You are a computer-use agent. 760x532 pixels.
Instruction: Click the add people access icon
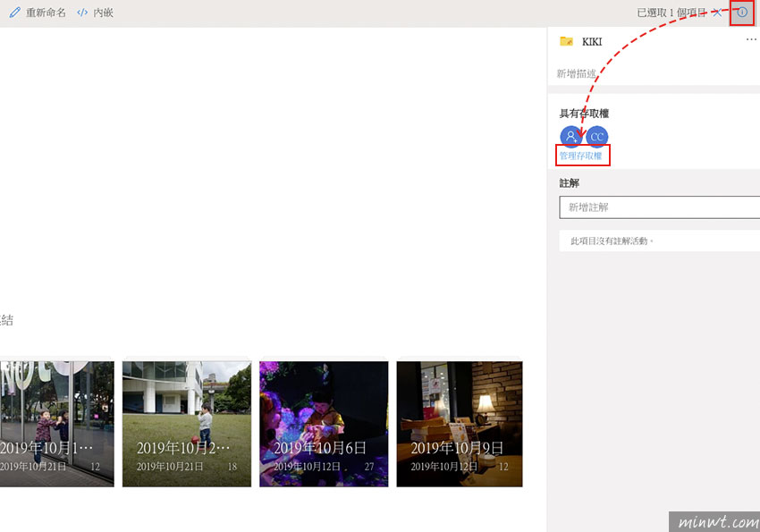click(x=571, y=136)
